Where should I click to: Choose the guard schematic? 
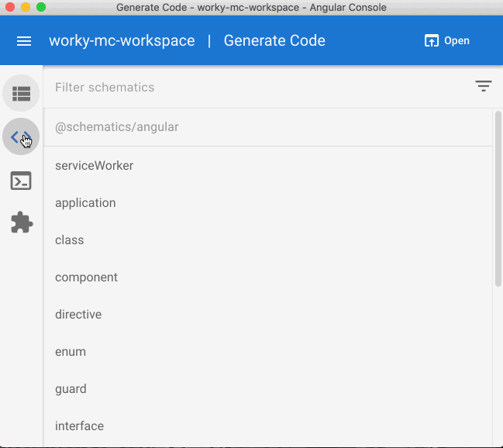[268, 389]
